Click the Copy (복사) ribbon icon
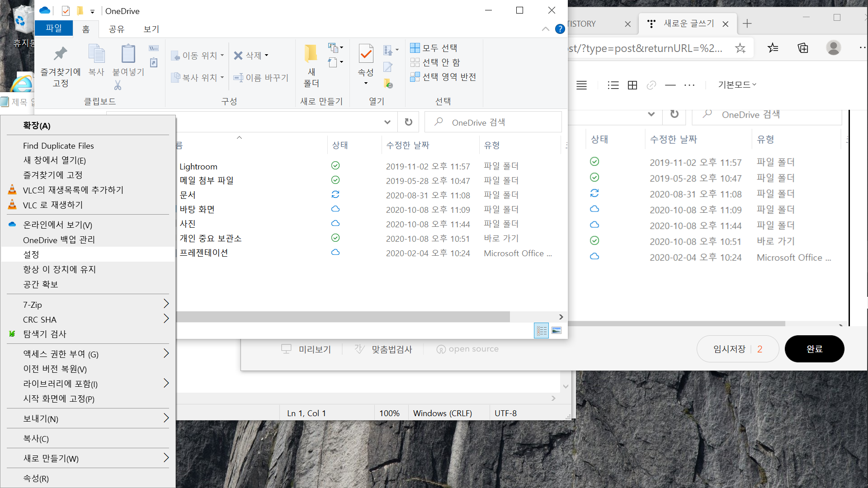Screen dimensions: 868x488 pos(96,54)
